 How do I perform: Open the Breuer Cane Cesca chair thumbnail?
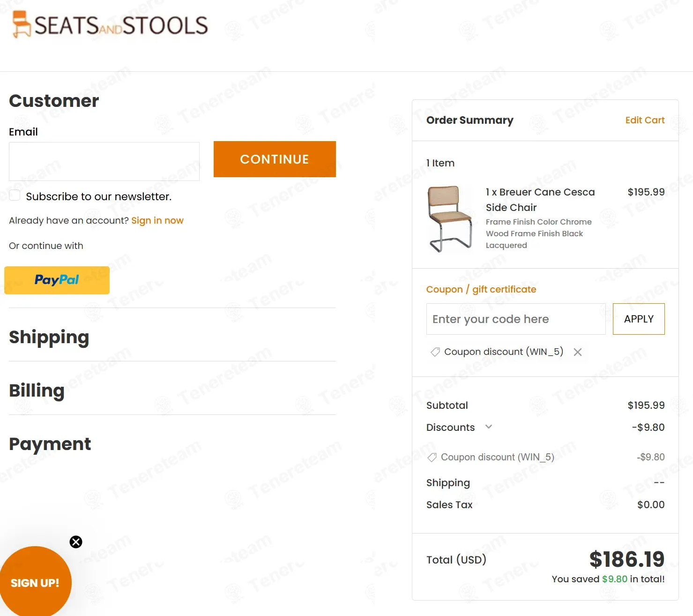(x=450, y=218)
